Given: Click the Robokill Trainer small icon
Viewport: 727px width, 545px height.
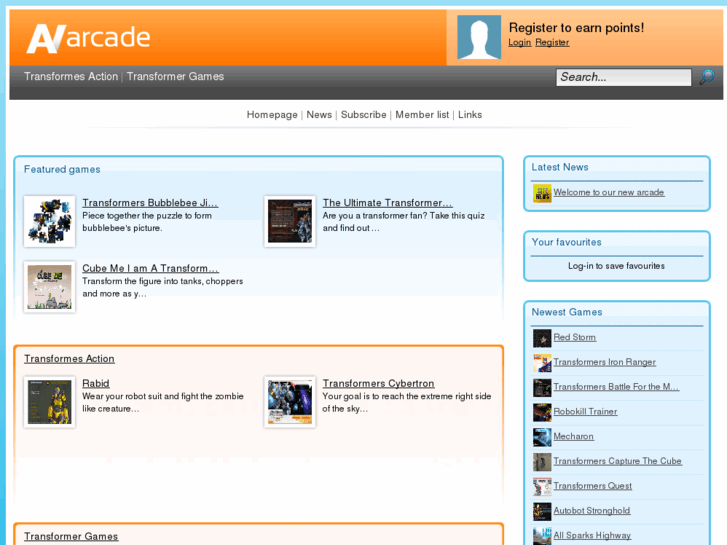Looking at the screenshot, I should click(x=542, y=412).
